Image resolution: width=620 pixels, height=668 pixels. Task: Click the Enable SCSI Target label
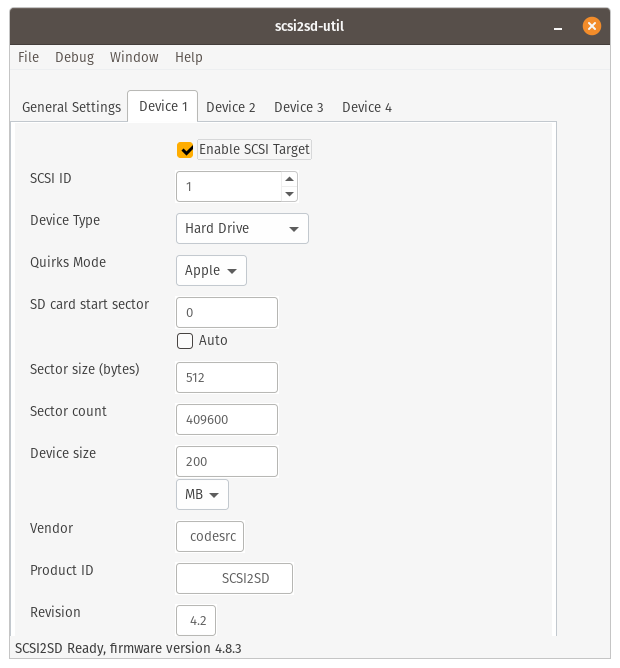point(254,150)
